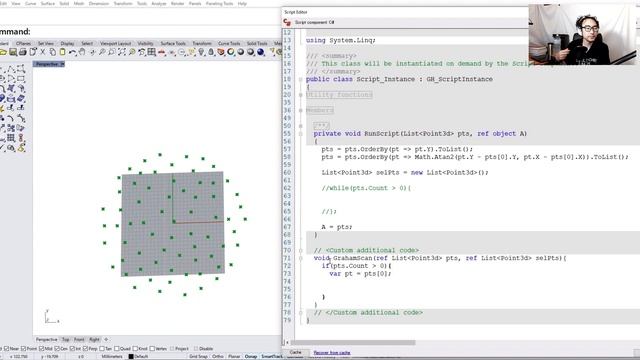Select the Polyline tool in the left sidebar
640x360 pixels.
tap(11, 69)
